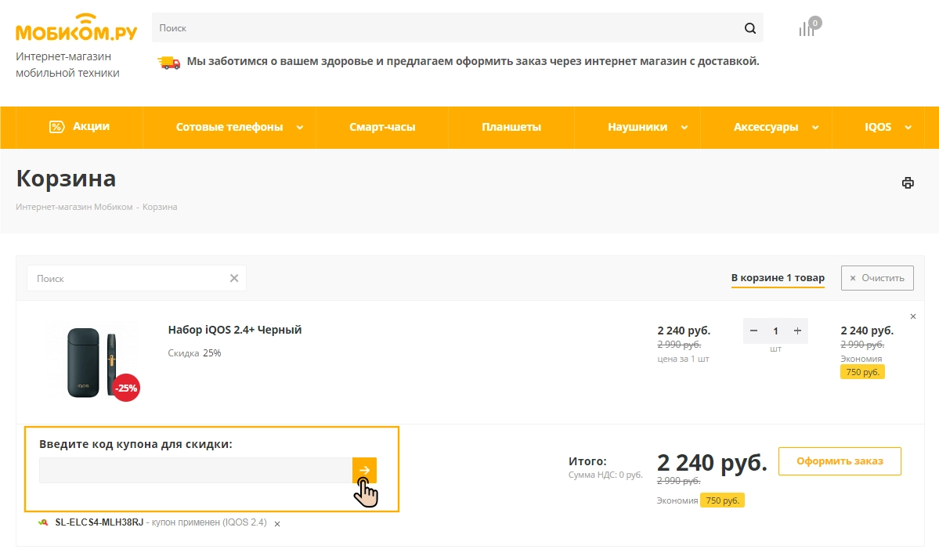Click the Корзина page heading

[x=66, y=179]
